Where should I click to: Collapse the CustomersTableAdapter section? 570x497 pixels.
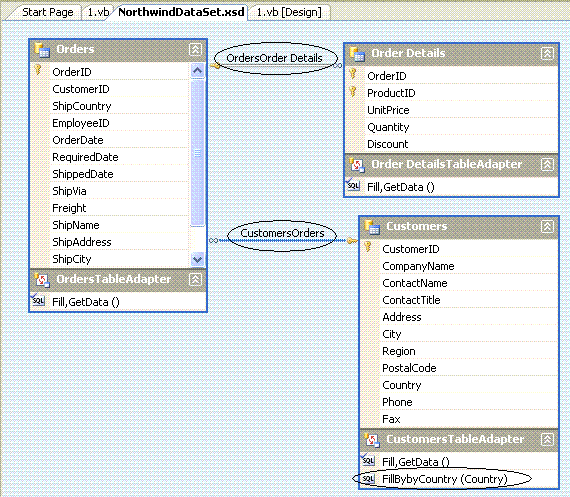point(547,439)
